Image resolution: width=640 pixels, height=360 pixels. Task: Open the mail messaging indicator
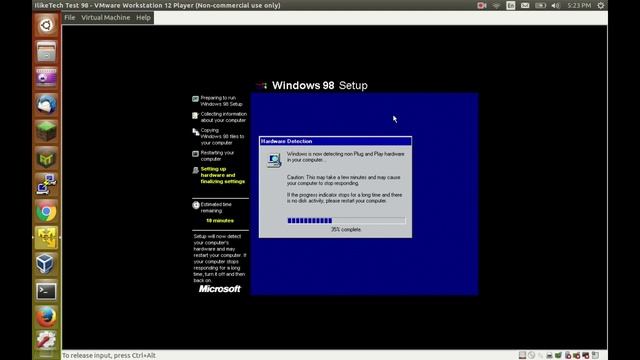point(525,5)
